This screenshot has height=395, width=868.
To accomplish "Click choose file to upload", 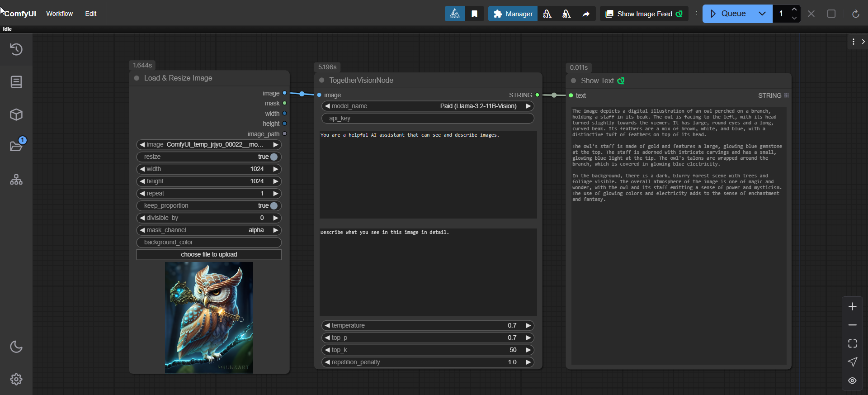I will pyautogui.click(x=209, y=255).
